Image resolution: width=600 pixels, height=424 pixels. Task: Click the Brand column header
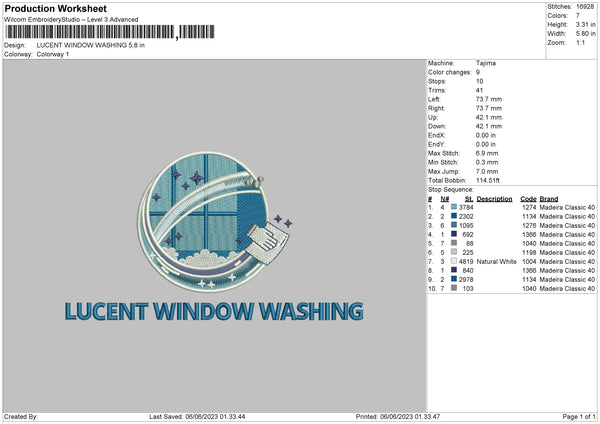pos(549,199)
